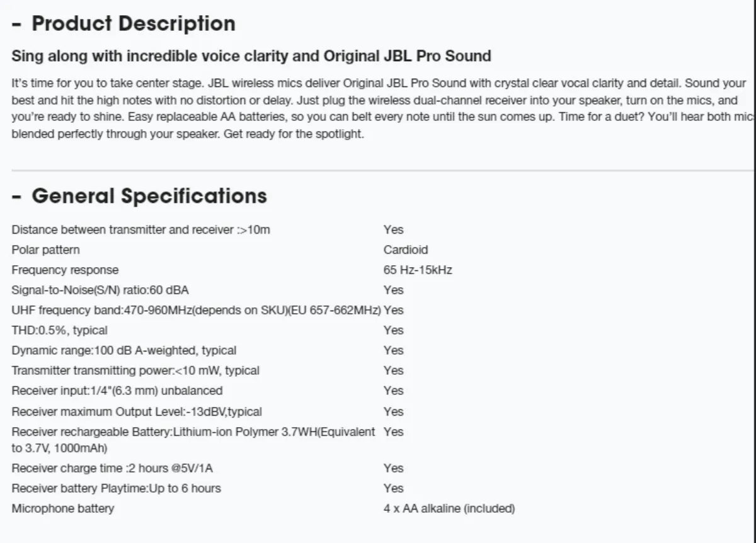Click the Cardioid value text
This screenshot has height=543, width=756.
click(x=406, y=250)
